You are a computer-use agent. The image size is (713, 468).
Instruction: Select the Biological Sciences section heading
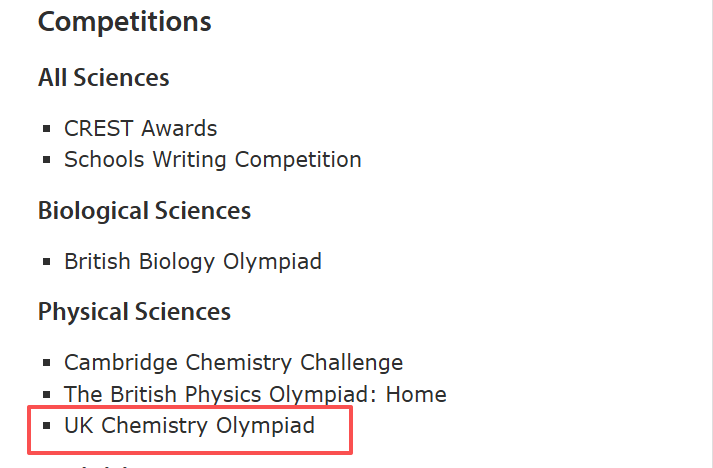pos(144,211)
